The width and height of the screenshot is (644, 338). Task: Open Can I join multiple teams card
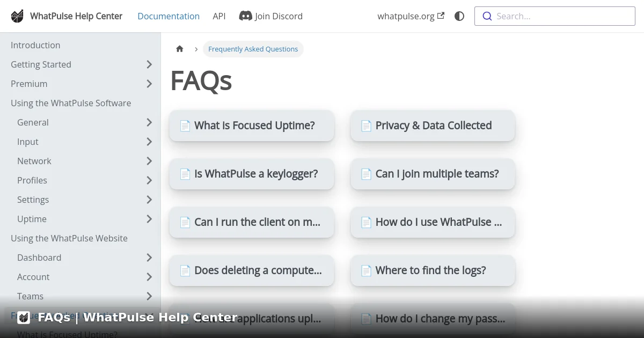click(x=433, y=174)
